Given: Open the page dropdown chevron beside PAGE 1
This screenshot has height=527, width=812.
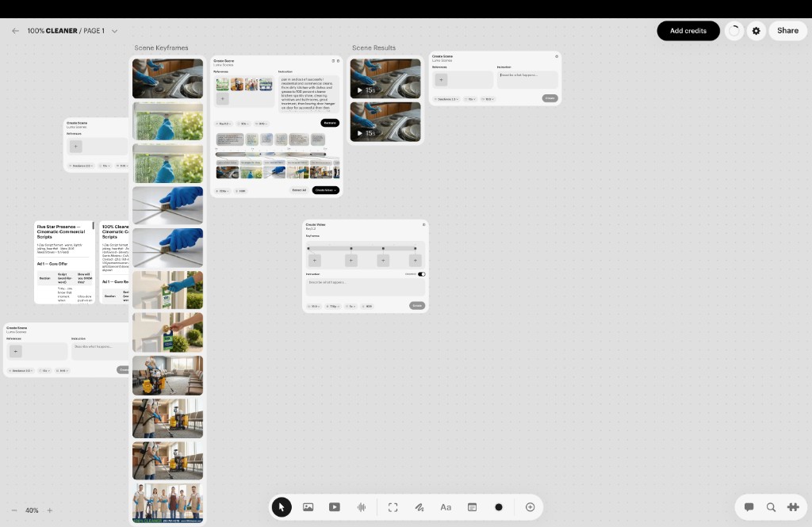Looking at the screenshot, I should point(114,31).
